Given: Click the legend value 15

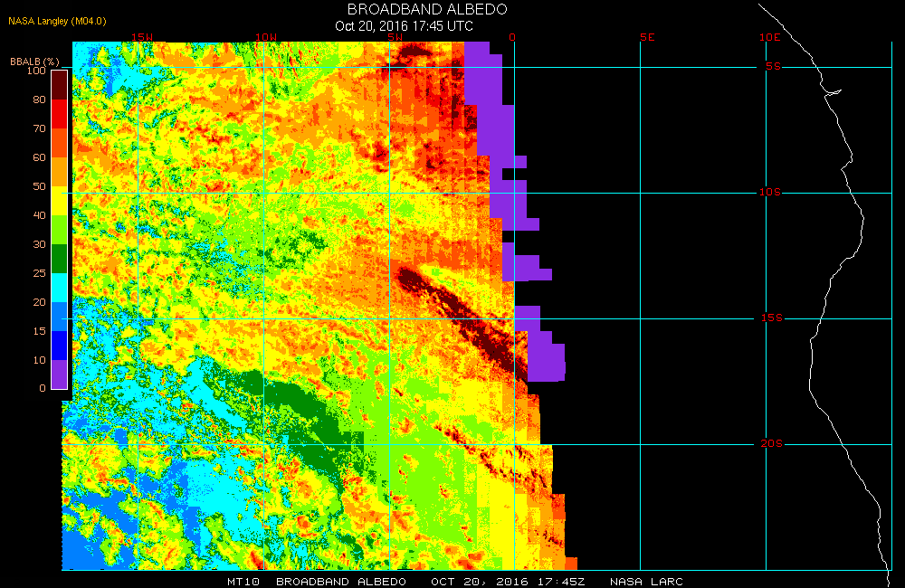Looking at the screenshot, I should [x=39, y=331].
